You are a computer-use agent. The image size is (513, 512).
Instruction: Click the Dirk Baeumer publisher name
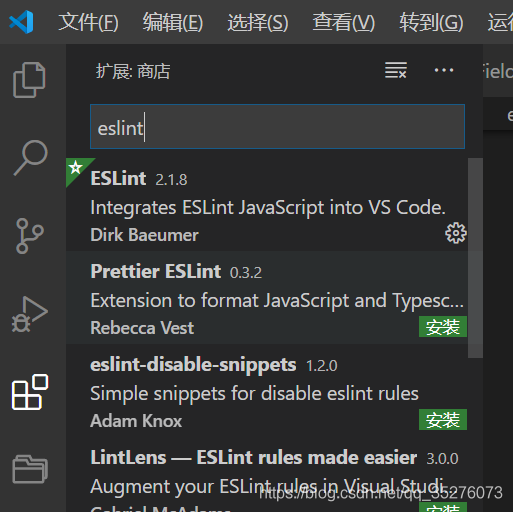(144, 235)
